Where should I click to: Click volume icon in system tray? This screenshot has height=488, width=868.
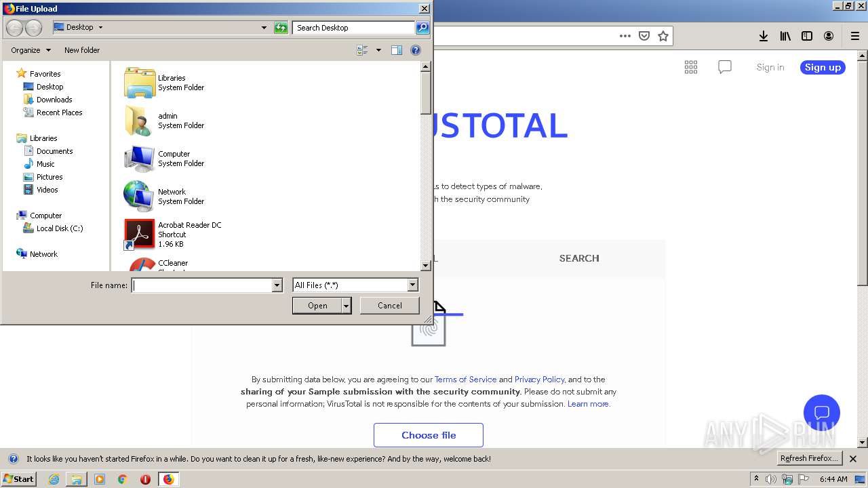tap(771, 479)
